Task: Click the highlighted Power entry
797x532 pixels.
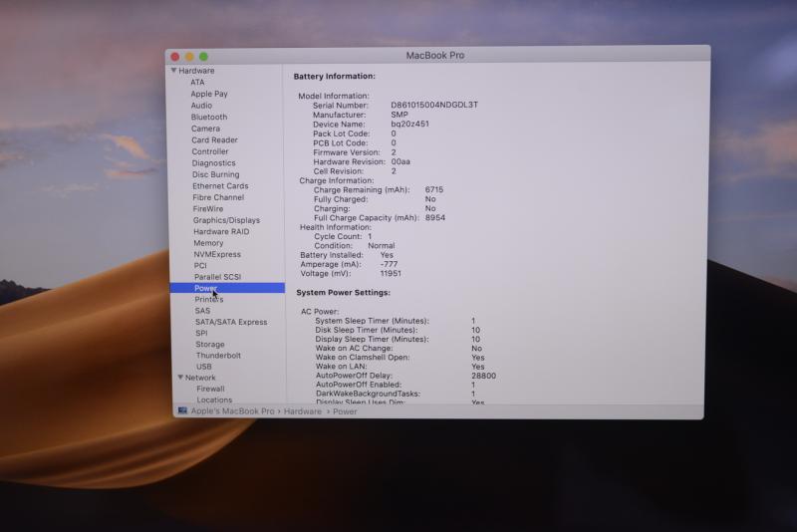Action: click(227, 288)
